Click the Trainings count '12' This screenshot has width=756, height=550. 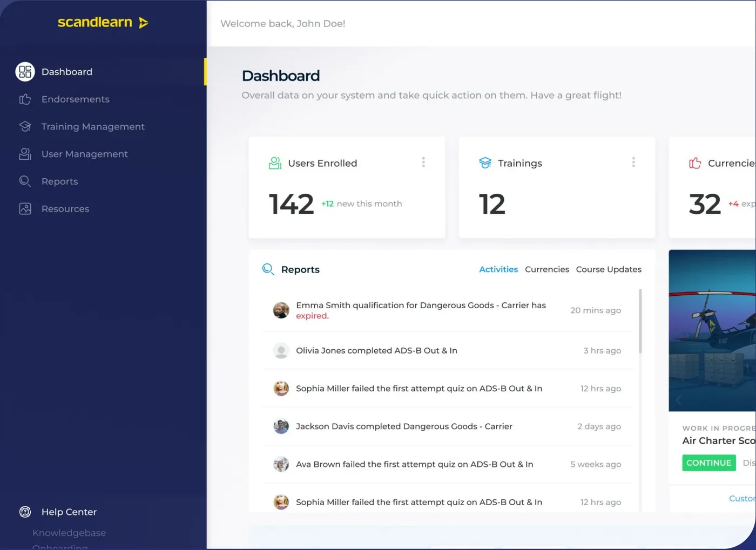[492, 204]
